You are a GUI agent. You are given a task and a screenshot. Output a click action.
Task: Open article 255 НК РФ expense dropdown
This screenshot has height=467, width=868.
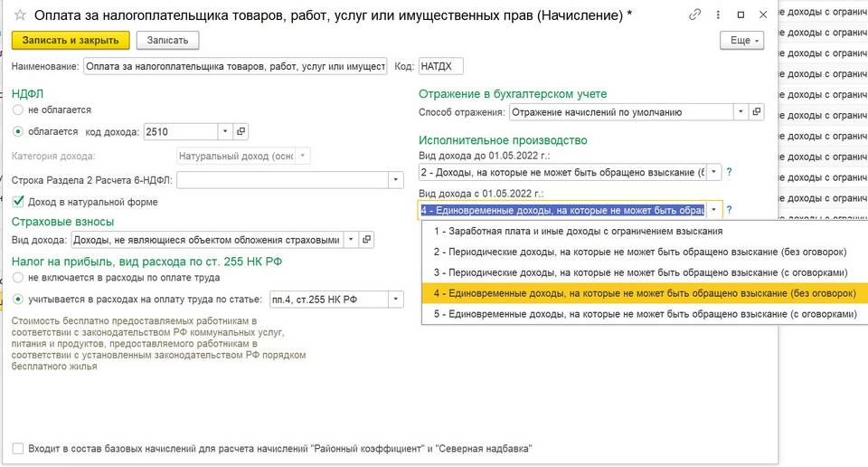[395, 300]
